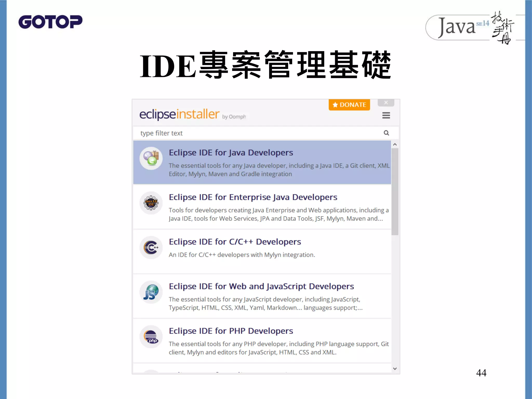The image size is (532, 399).
Task: Click the Java Developers package icon
Action: (151, 158)
